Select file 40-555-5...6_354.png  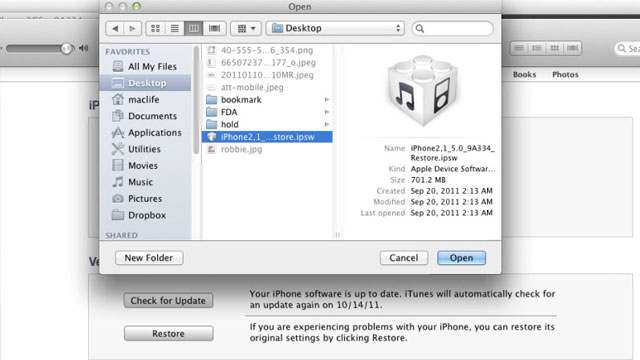tap(267, 50)
